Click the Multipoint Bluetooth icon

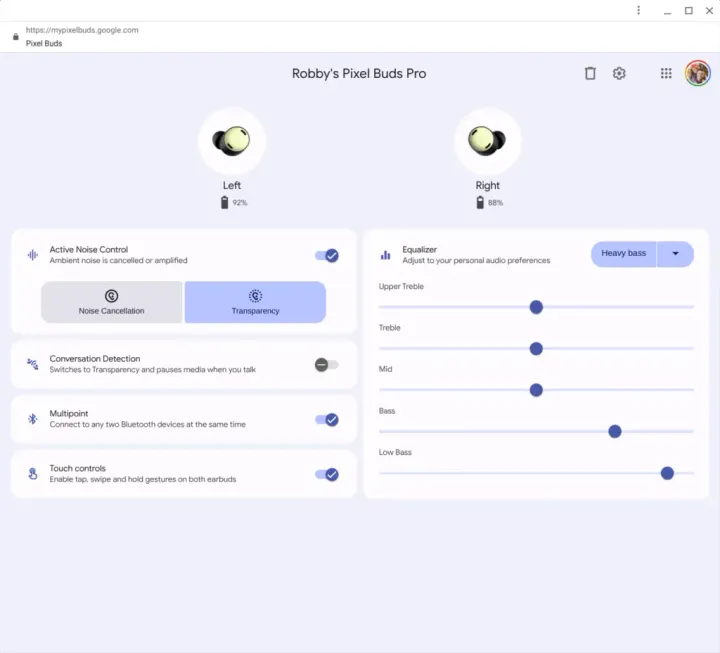[32, 419]
